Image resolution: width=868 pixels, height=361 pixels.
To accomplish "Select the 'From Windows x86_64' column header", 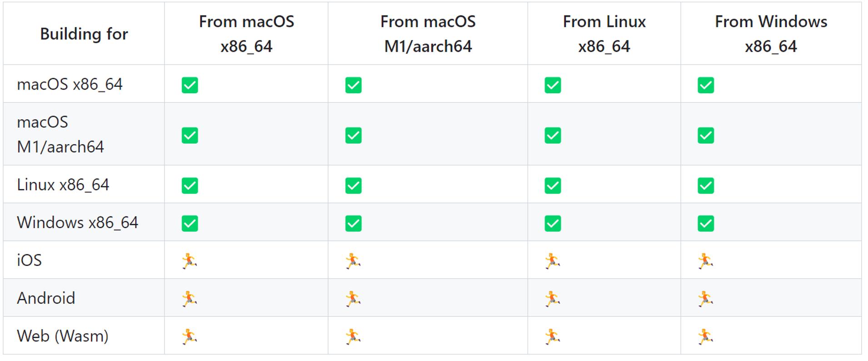I will [x=771, y=34].
